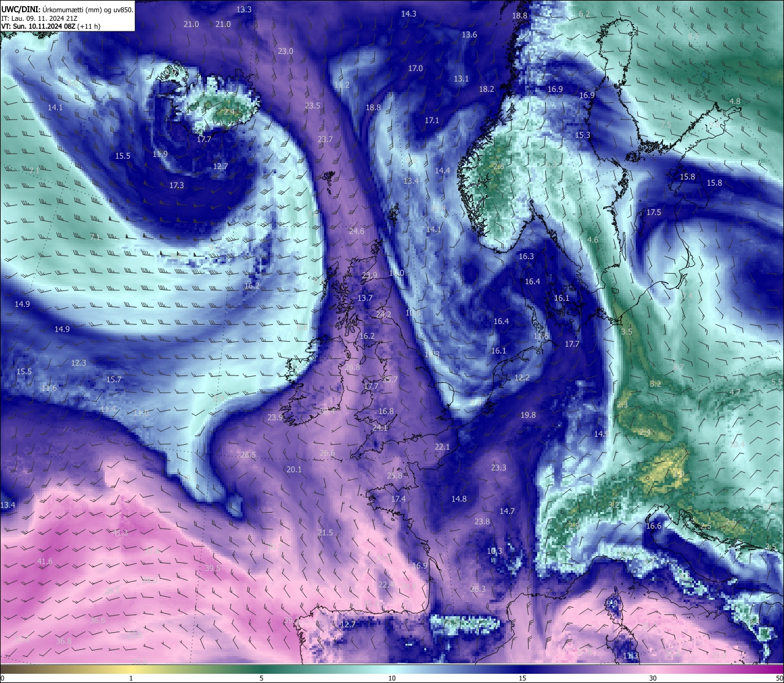This screenshot has height=683, width=784.
Task: Click the map value 4.7
Action: pyautogui.click(x=735, y=393)
